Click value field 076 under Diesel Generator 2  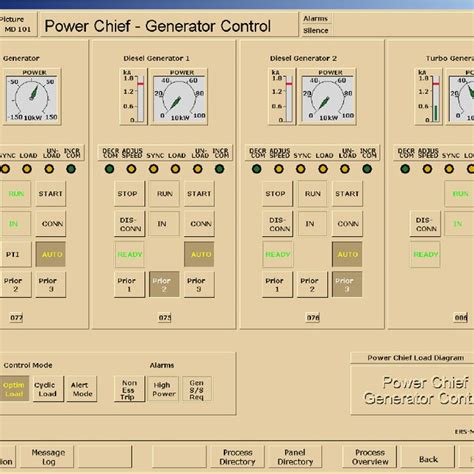[x=313, y=318]
